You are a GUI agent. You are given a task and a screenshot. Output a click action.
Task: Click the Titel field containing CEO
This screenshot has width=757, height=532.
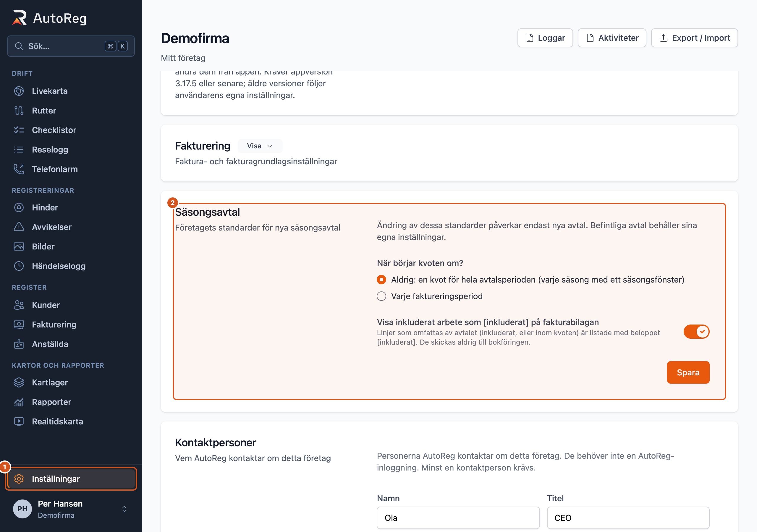click(x=628, y=518)
